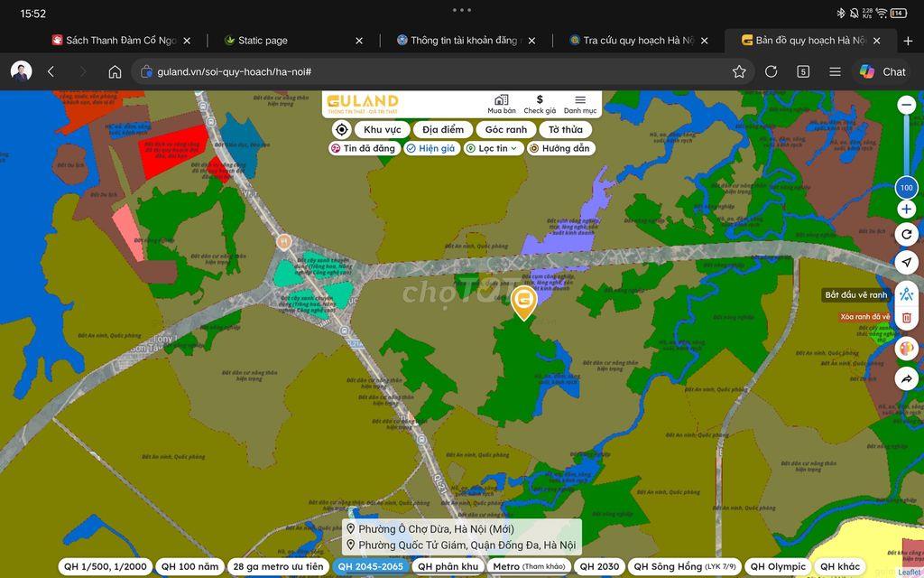The width and height of the screenshot is (924, 578).
Task: Open the Địa điểm place selector
Action: [443, 130]
